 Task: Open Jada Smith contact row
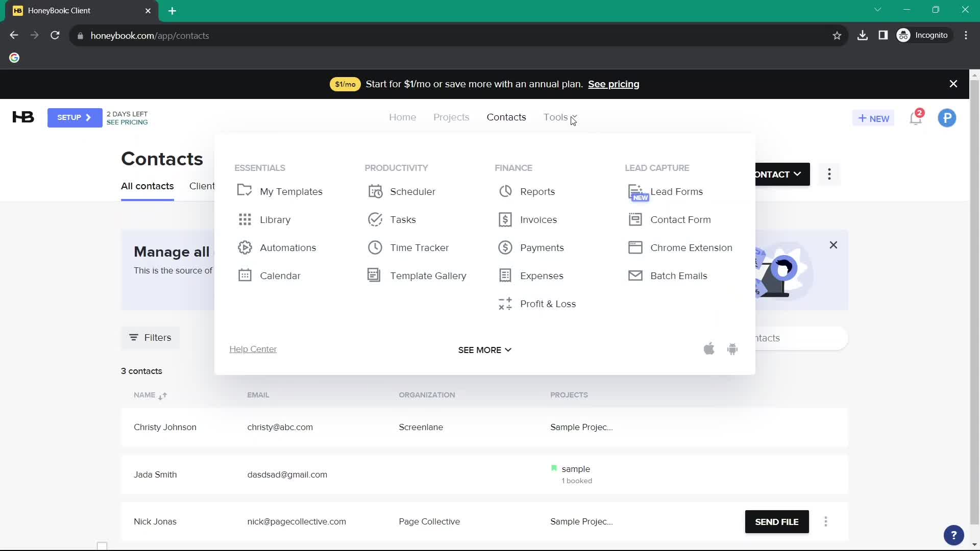point(484,474)
